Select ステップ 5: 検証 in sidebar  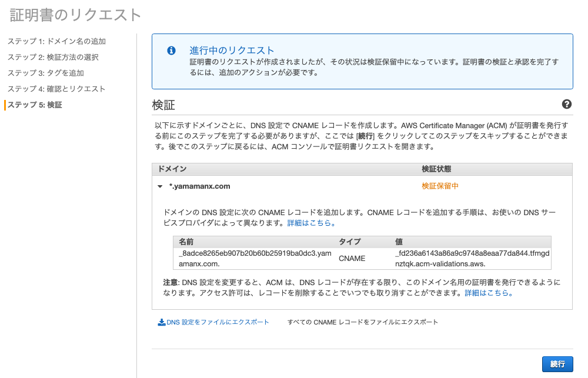click(35, 105)
